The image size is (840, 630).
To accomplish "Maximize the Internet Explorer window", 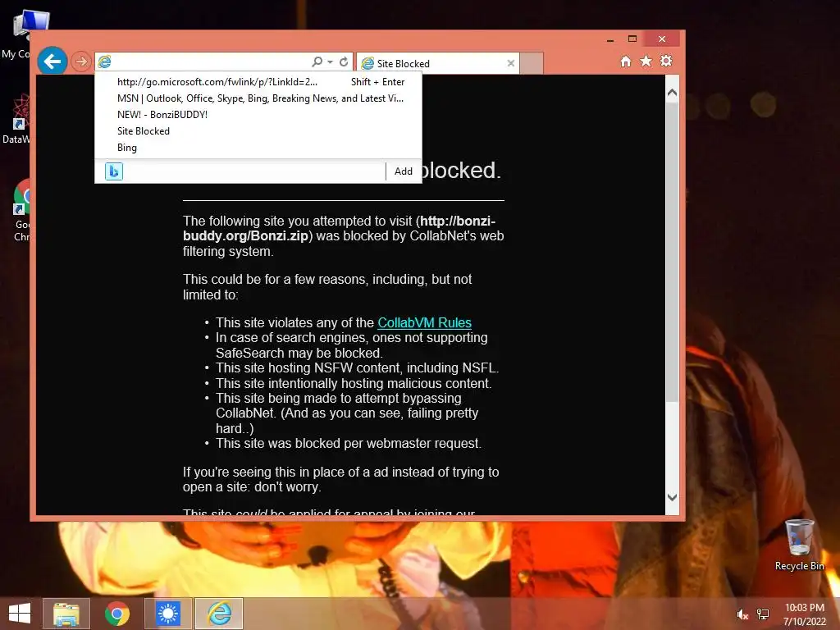I will [x=632, y=39].
